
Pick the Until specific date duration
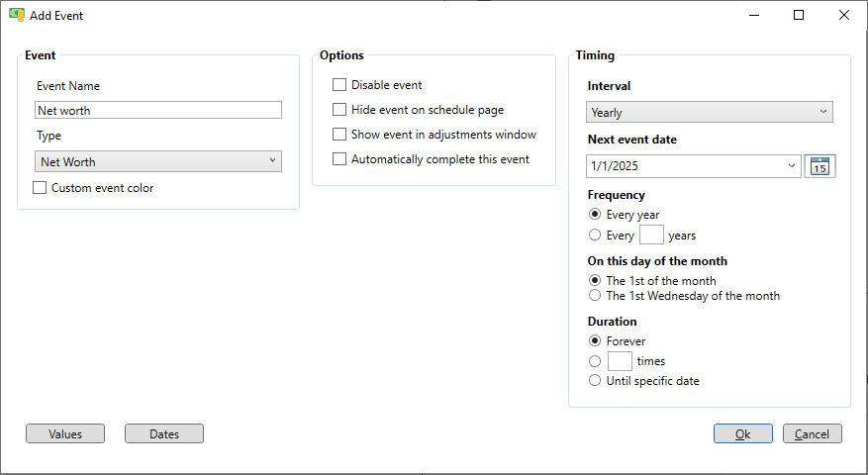point(595,381)
